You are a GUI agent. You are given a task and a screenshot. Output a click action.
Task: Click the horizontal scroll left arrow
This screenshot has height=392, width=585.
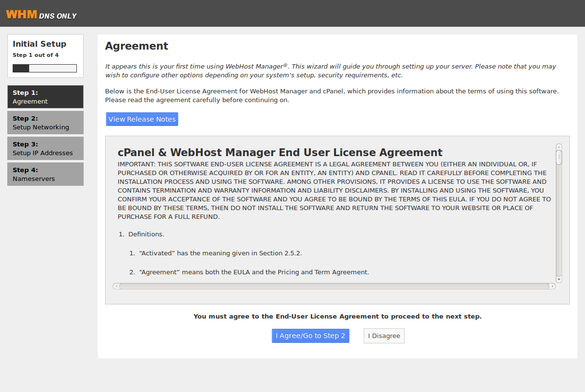tap(116, 286)
